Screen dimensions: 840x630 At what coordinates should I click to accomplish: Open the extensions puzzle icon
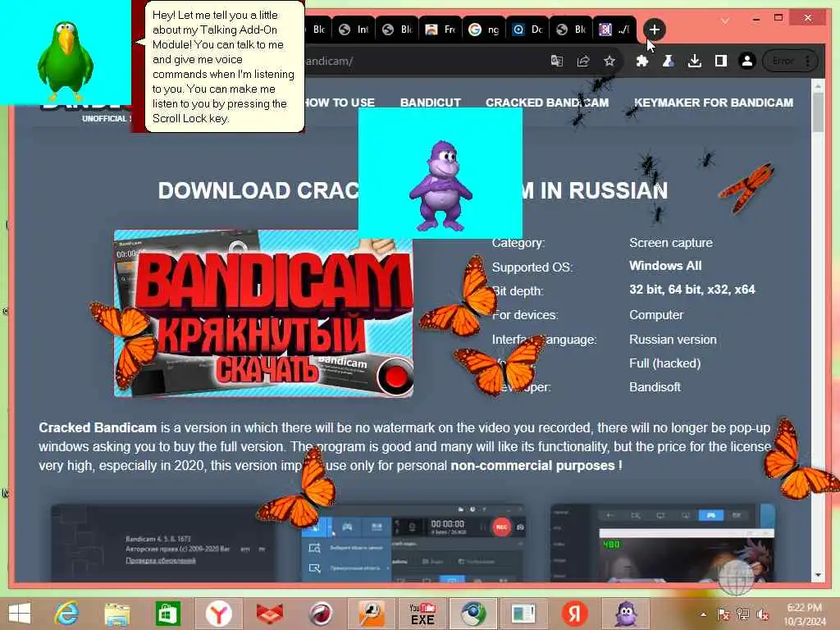pos(641,61)
